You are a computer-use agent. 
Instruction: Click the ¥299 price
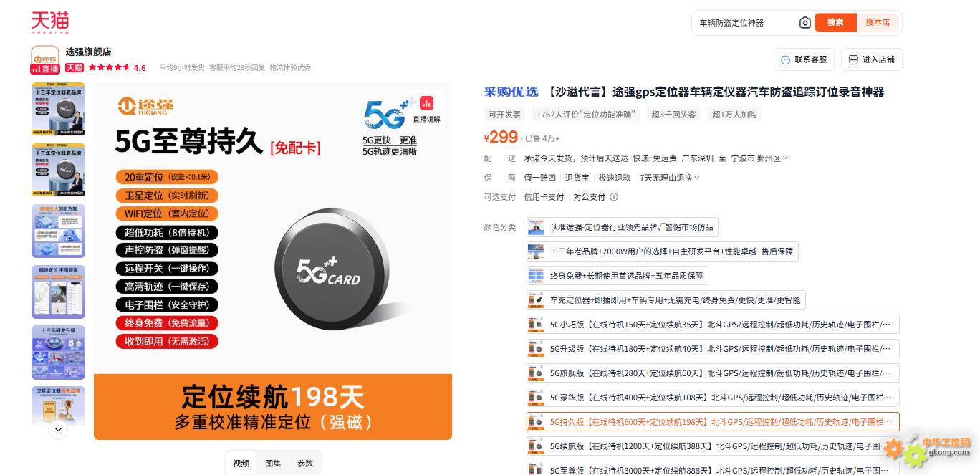click(x=501, y=137)
